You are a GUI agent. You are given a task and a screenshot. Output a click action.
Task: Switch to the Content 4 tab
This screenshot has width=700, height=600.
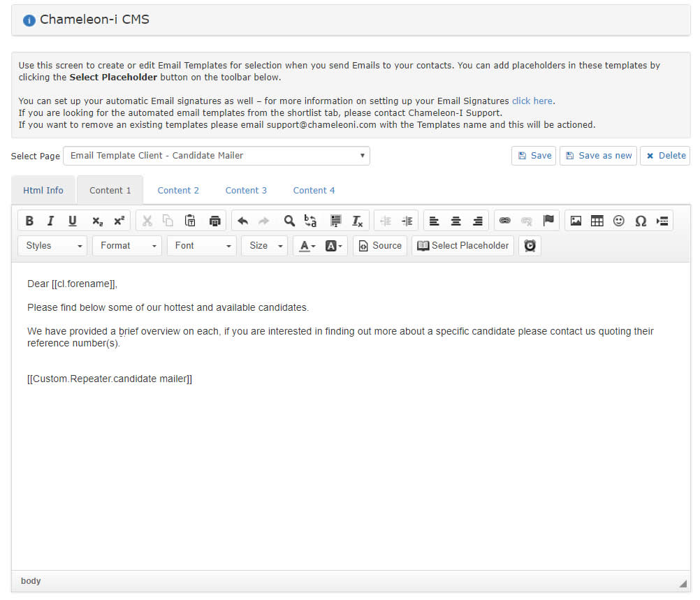click(x=314, y=190)
